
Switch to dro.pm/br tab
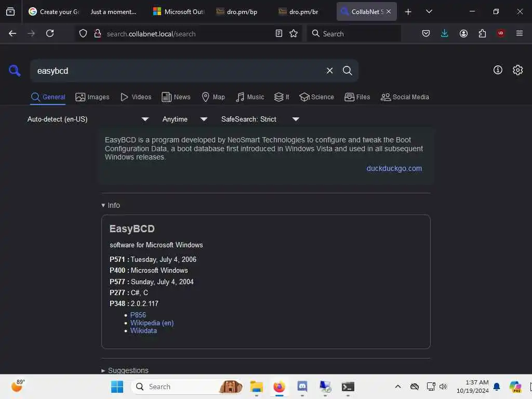point(303,11)
